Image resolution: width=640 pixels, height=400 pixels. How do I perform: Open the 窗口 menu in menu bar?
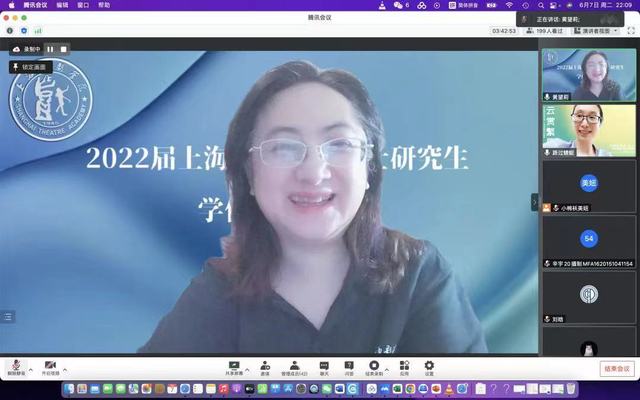pyautogui.click(x=84, y=5)
